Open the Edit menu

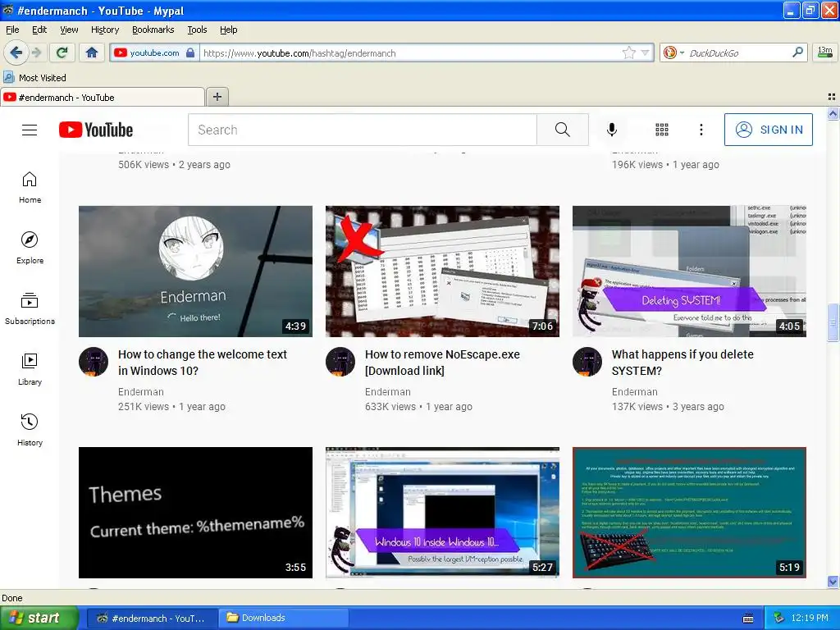tap(39, 30)
